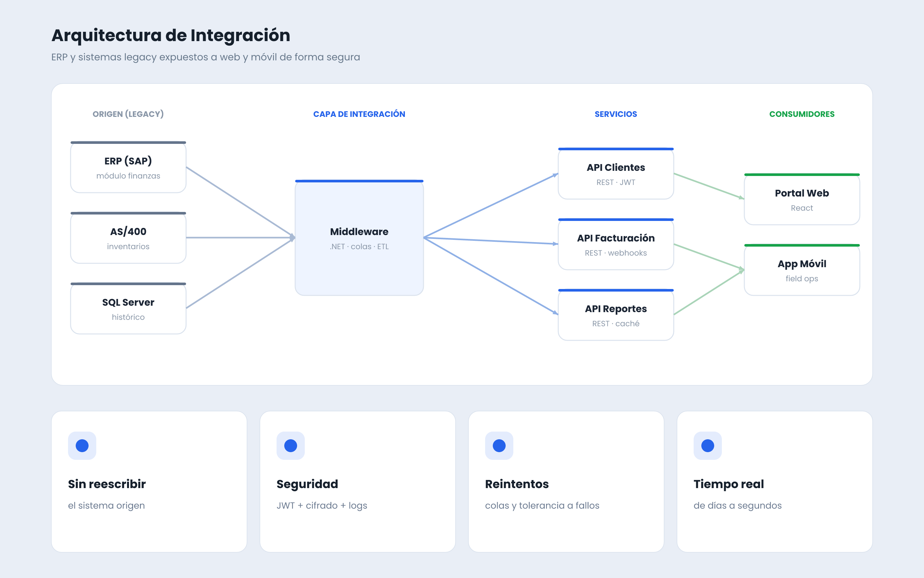924x578 pixels.
Task: Click the 'REST · JWT' label
Action: click(616, 182)
